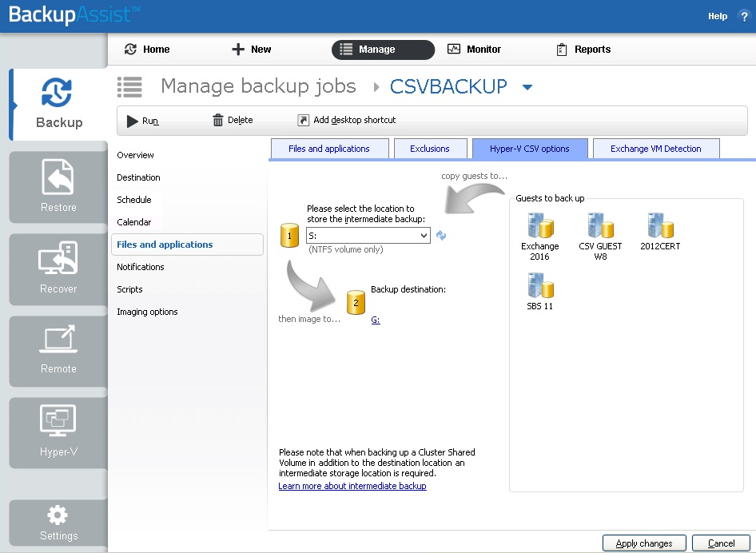
Task: Click the G: backup destination link
Action: (x=376, y=320)
